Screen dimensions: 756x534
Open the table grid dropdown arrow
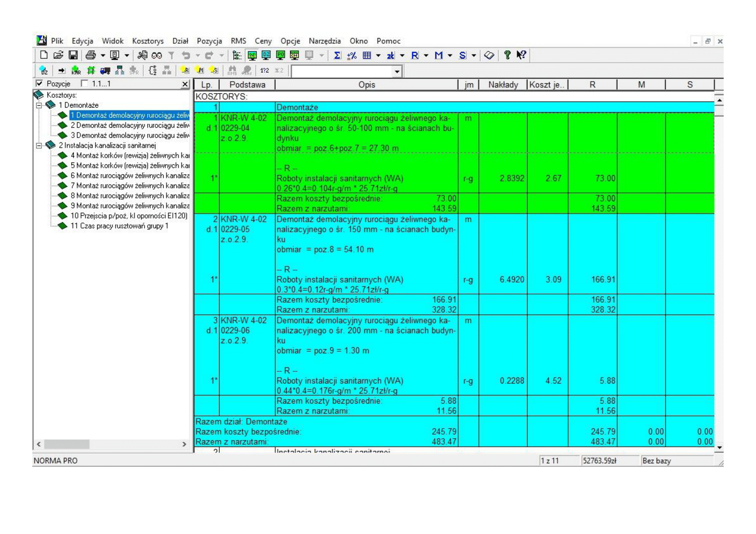click(x=378, y=56)
